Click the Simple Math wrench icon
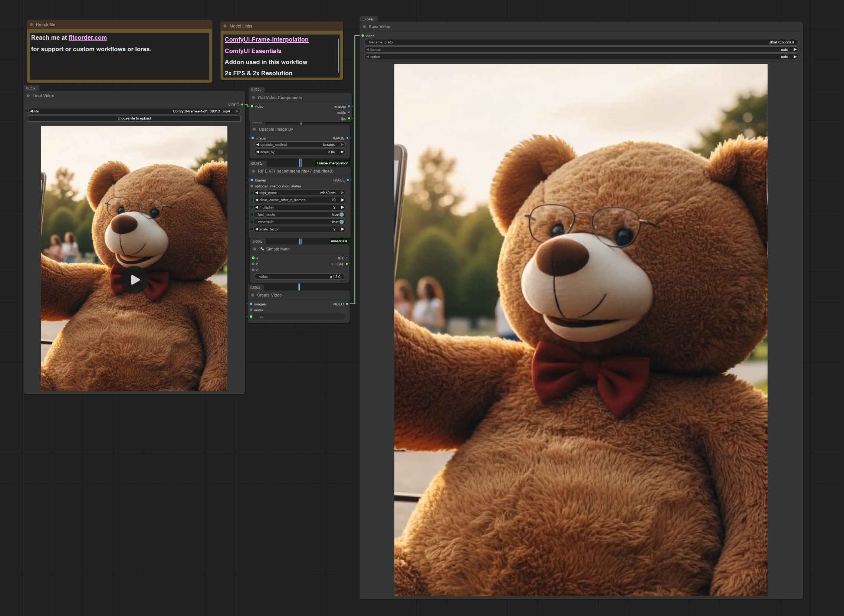 click(x=262, y=249)
